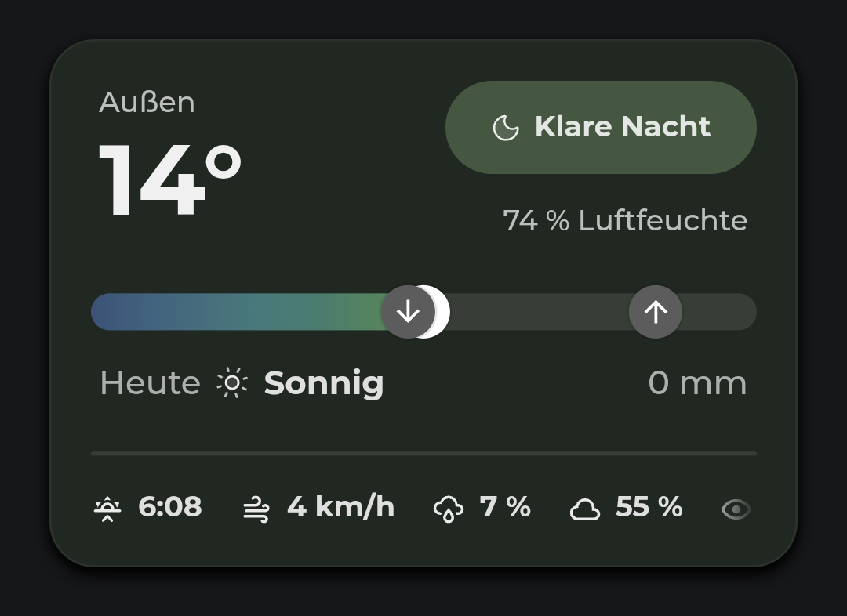Click the 6:08 sunrise time
Viewport: 847px width, 616px height.
[x=170, y=507]
